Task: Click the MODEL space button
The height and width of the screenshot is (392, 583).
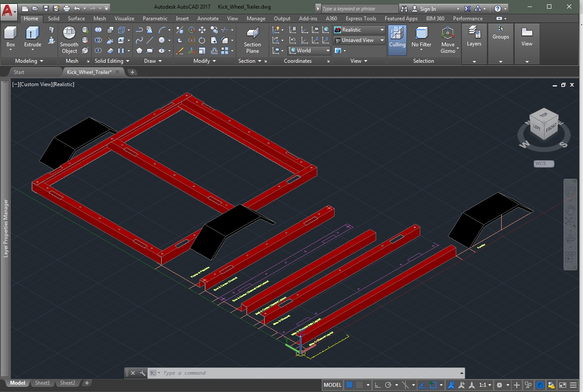Action: point(332,385)
